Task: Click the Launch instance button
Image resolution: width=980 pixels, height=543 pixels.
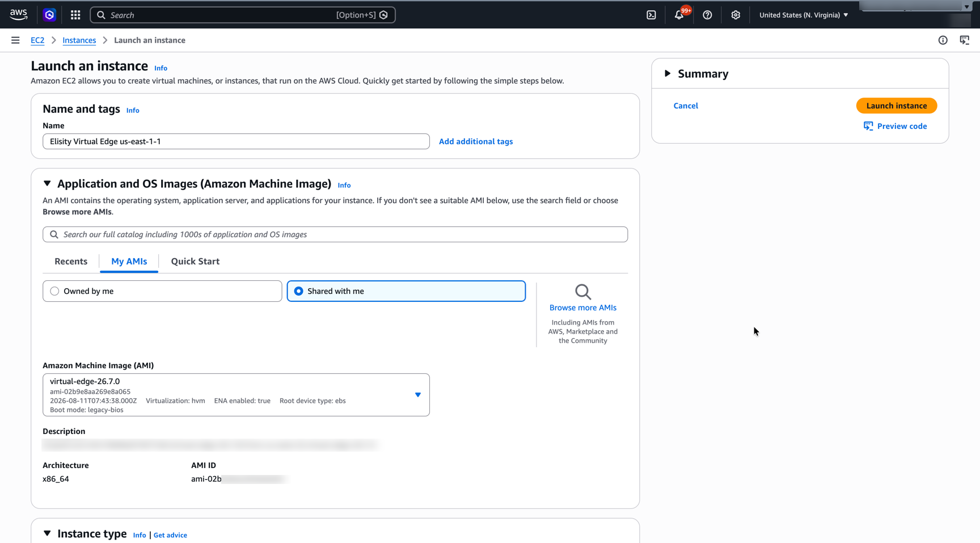Action: coord(897,106)
